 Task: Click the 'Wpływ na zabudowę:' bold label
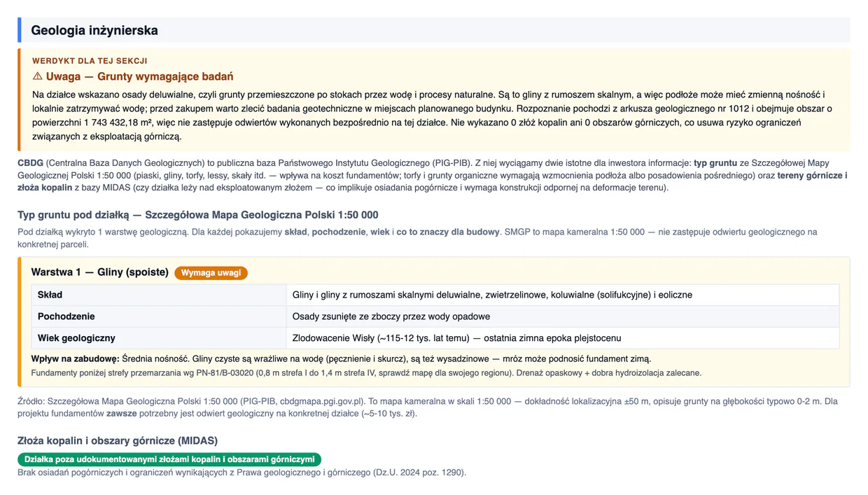(76, 359)
